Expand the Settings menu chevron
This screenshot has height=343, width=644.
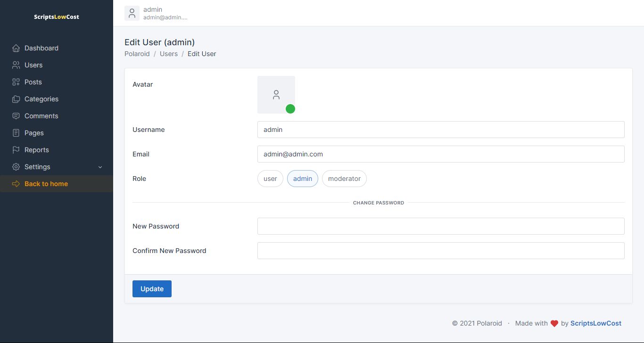(100, 167)
